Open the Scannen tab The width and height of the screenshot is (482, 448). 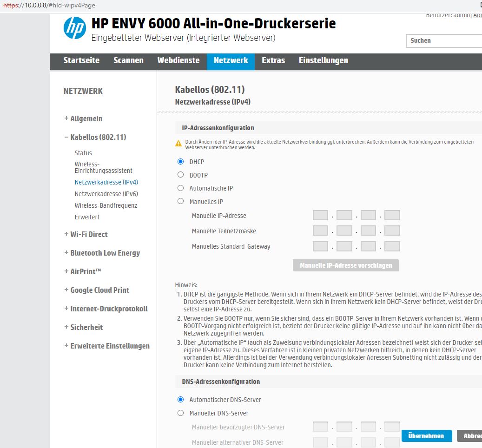pos(128,60)
